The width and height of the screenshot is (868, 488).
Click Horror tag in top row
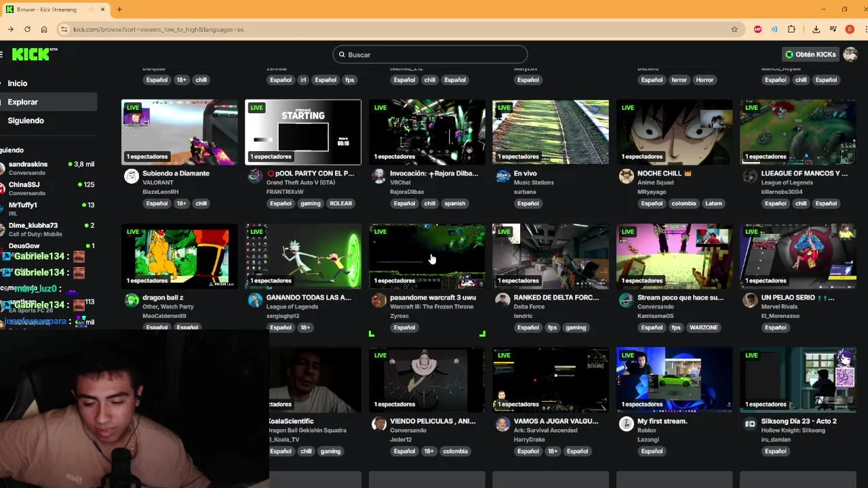[x=705, y=80]
